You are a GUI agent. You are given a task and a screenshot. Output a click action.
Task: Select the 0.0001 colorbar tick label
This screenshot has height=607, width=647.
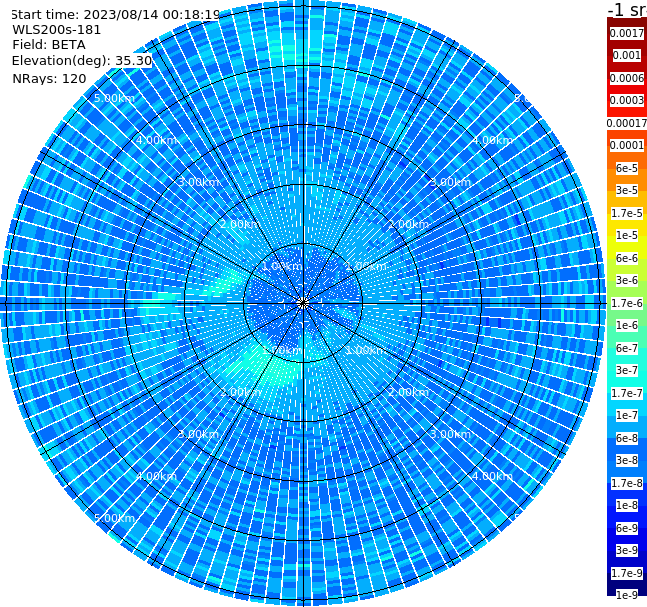pyautogui.click(x=627, y=145)
